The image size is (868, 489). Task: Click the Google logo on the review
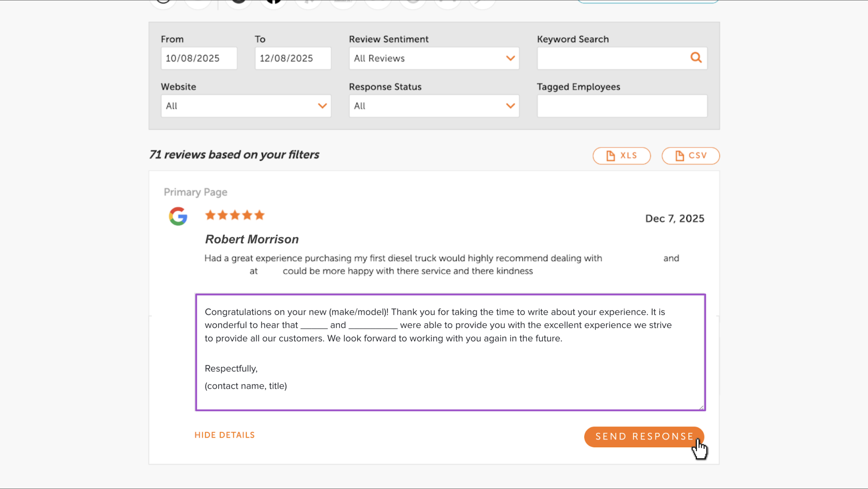178,216
